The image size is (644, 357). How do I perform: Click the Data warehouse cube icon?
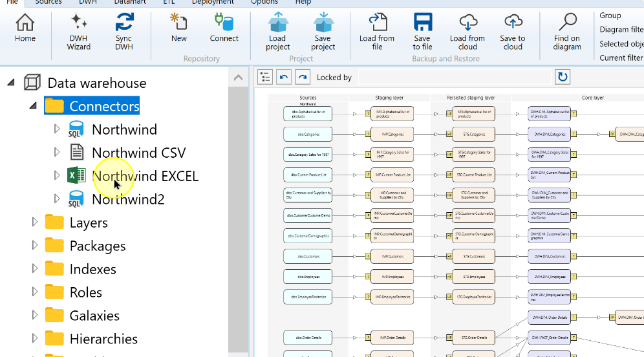click(x=32, y=83)
